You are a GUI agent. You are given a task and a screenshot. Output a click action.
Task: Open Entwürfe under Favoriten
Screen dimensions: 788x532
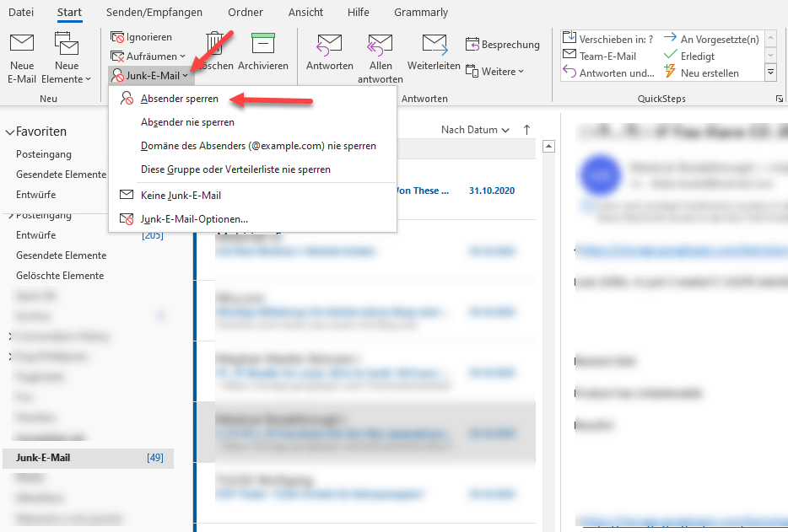click(35, 195)
